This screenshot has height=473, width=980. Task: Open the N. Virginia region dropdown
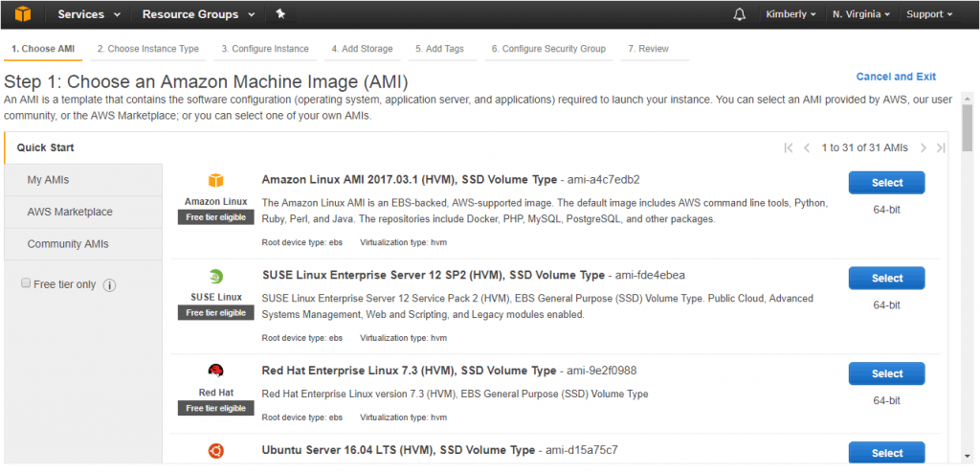pyautogui.click(x=861, y=14)
